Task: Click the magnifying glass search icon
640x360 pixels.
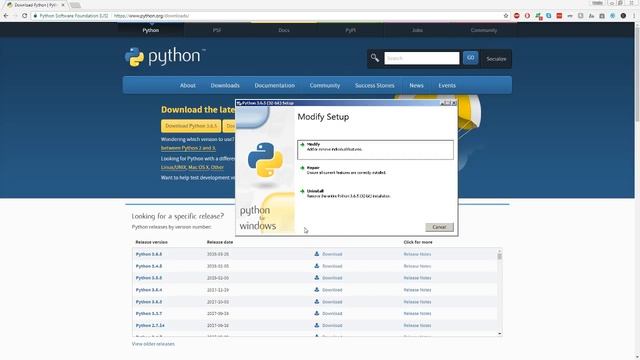Action: pyautogui.click(x=375, y=58)
